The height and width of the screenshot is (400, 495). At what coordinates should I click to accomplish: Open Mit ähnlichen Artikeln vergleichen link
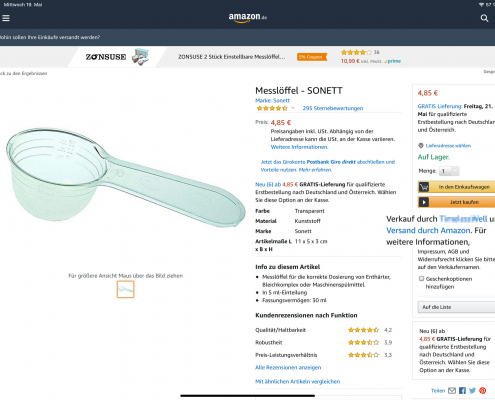click(298, 381)
